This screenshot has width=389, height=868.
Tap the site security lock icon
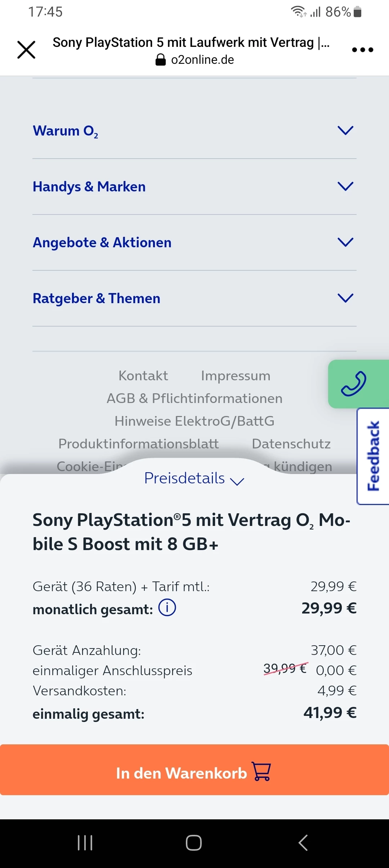click(160, 60)
